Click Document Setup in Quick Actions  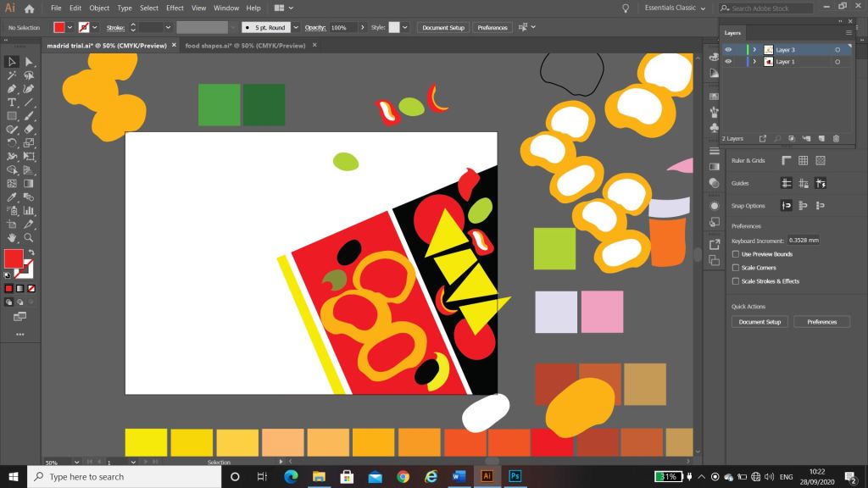pos(759,322)
